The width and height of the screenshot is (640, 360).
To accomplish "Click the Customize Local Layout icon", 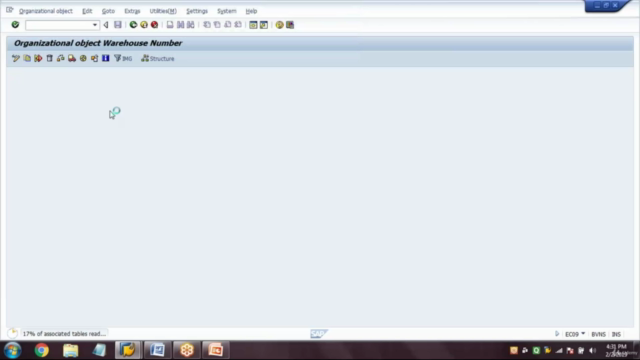I will [x=290, y=25].
